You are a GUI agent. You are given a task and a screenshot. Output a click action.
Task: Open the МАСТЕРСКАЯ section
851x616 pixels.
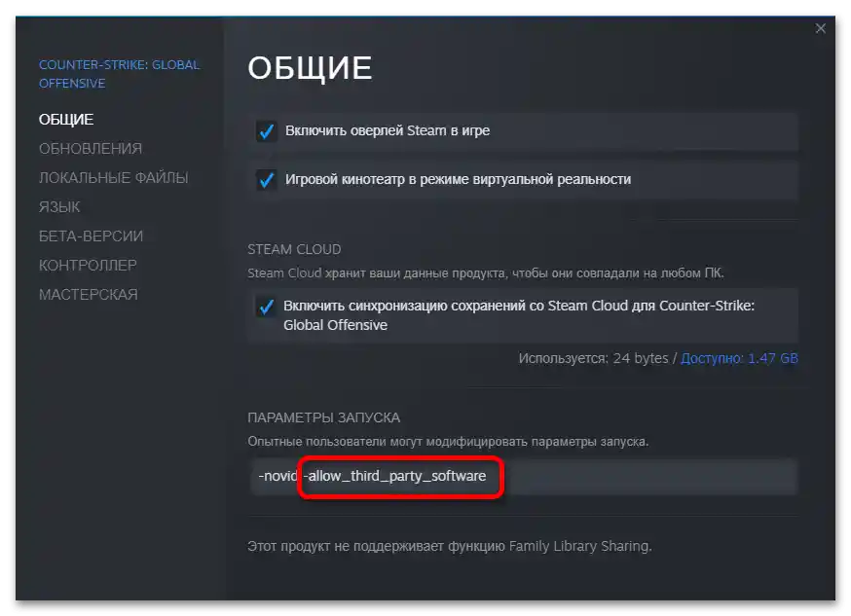coord(89,295)
